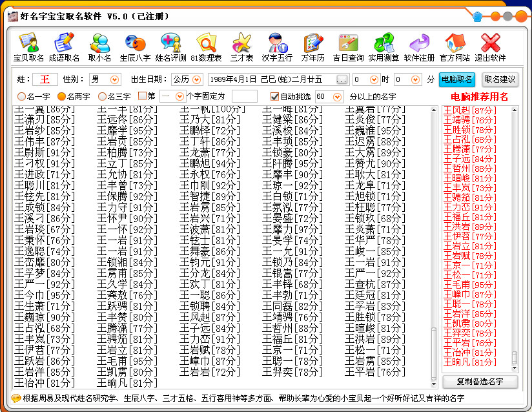Open 吉日查询 lucky day lookup
This screenshot has width=532, height=412.
(349, 46)
